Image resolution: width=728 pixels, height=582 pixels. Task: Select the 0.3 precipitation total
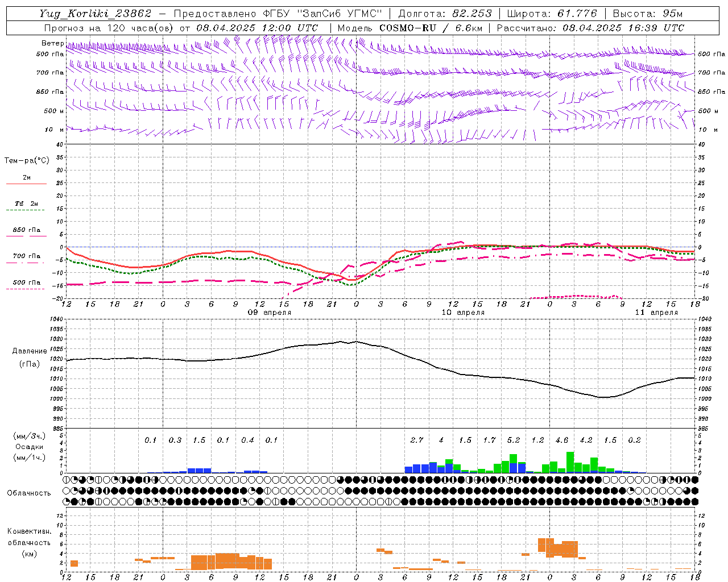click(175, 440)
